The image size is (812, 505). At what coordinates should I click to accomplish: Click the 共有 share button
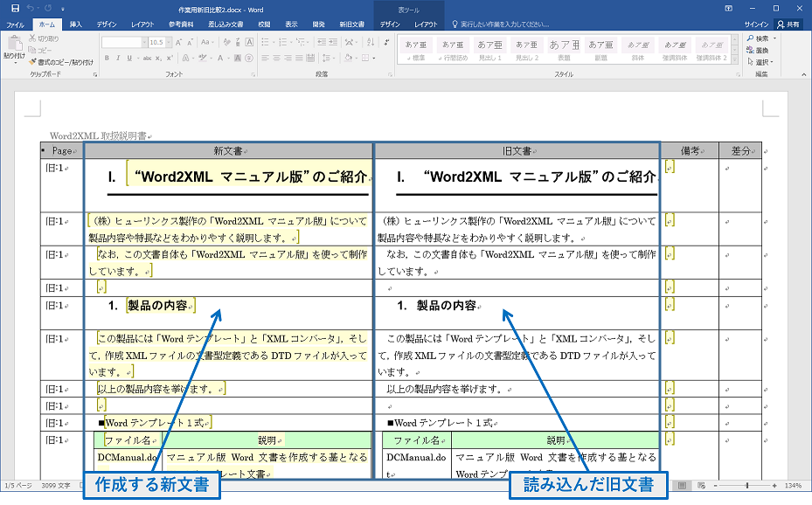coord(788,24)
